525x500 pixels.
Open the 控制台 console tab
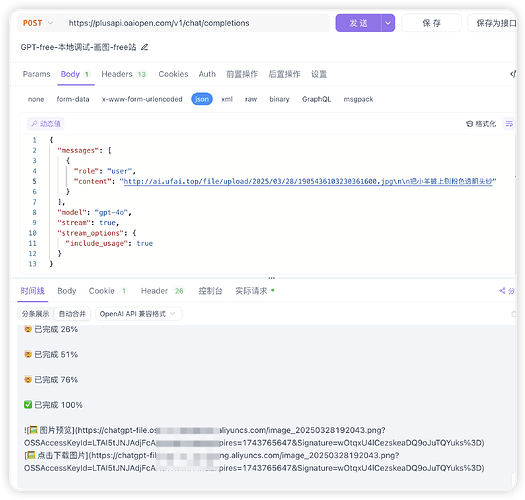click(x=210, y=291)
